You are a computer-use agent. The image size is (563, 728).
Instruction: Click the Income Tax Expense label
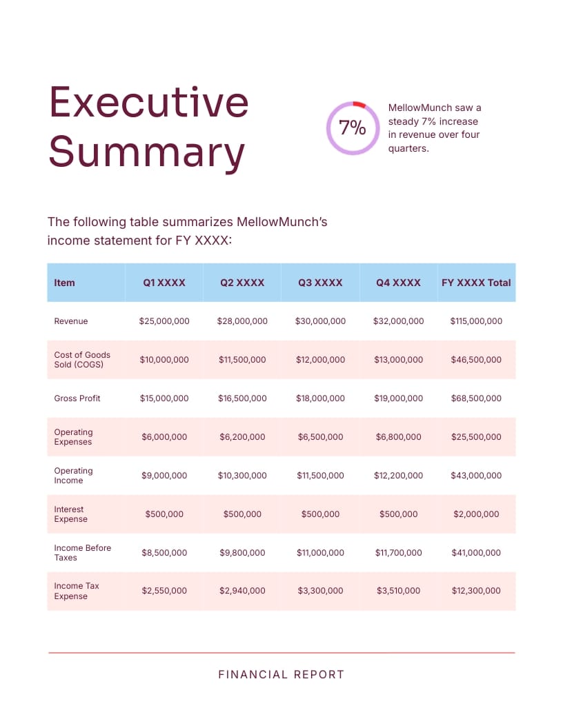[x=77, y=591]
